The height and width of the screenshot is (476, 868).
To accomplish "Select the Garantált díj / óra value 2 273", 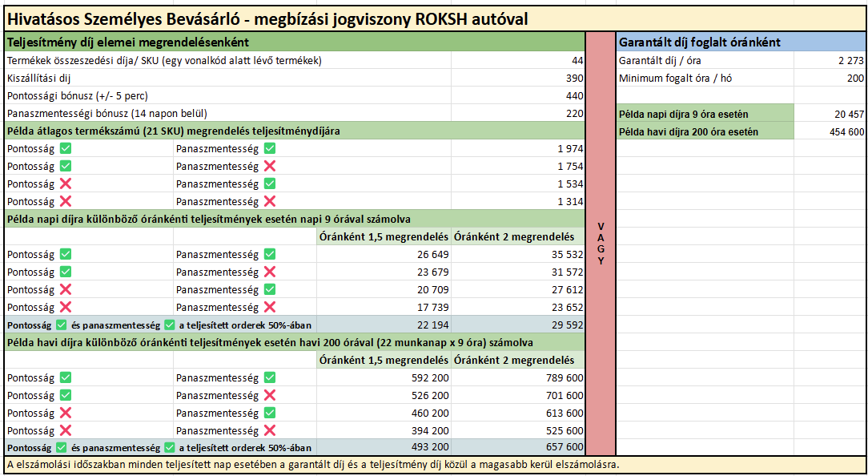I will click(850, 61).
